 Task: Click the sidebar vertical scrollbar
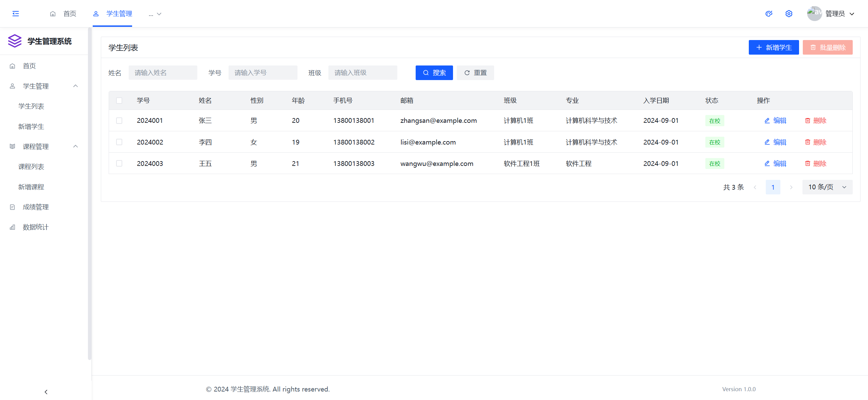click(90, 193)
